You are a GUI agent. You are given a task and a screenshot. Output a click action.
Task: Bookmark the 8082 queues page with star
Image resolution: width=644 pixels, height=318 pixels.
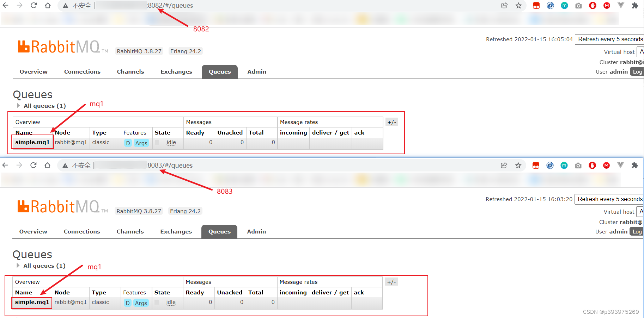tap(518, 6)
